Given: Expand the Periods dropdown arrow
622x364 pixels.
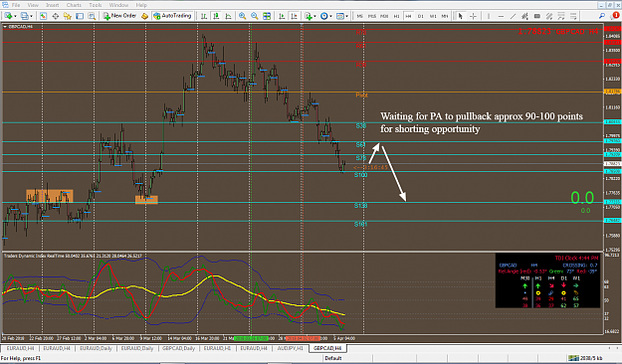Looking at the screenshot, I should 330,16.
